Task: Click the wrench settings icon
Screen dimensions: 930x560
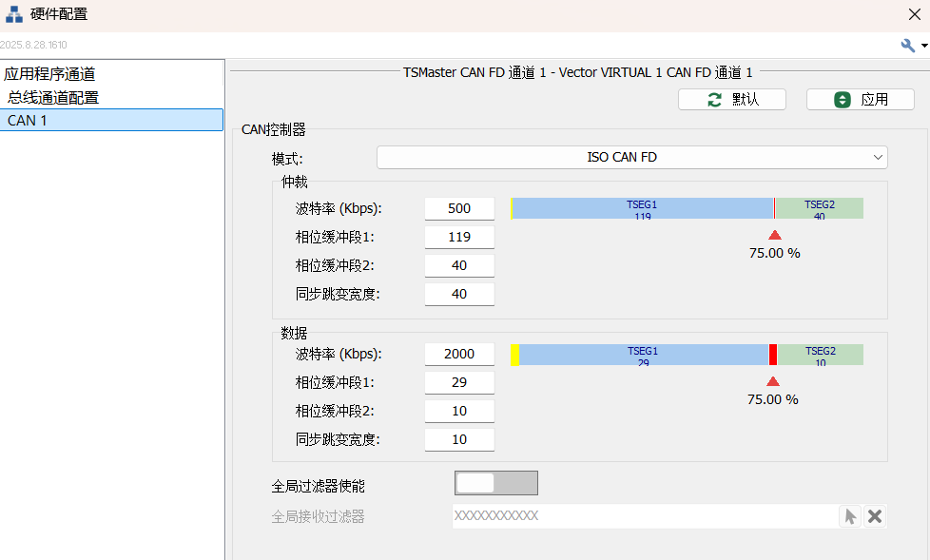Action: pos(907,45)
